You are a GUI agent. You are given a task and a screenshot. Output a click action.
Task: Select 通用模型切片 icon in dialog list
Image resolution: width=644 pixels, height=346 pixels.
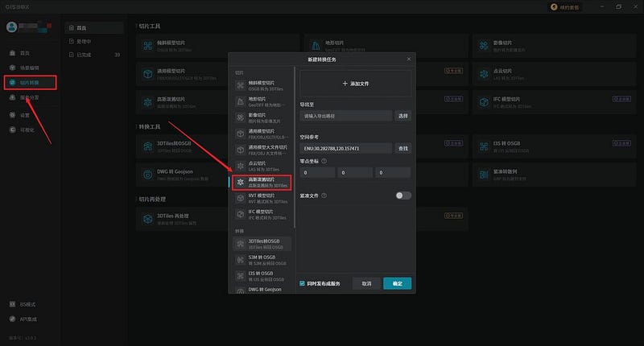tap(240, 134)
